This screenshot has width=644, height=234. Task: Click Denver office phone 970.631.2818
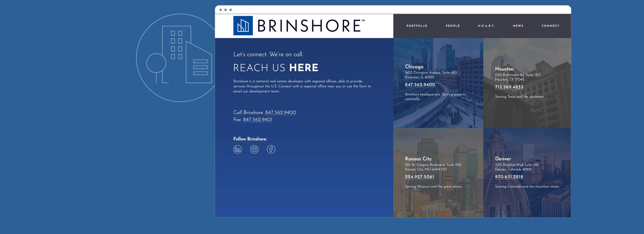pyautogui.click(x=509, y=177)
